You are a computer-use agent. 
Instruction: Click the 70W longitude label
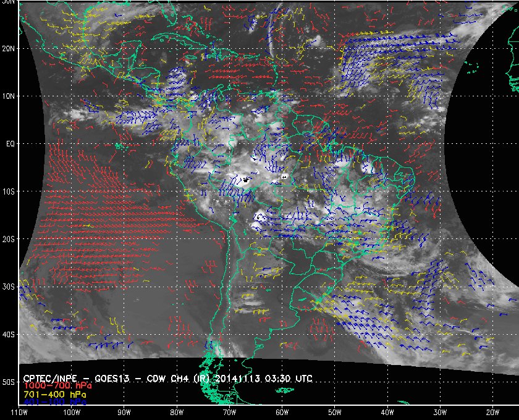[229, 412]
